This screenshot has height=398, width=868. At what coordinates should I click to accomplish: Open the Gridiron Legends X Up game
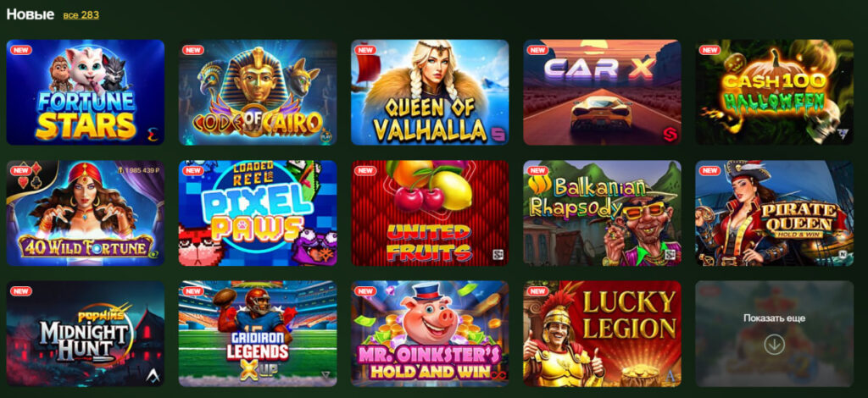tap(258, 334)
